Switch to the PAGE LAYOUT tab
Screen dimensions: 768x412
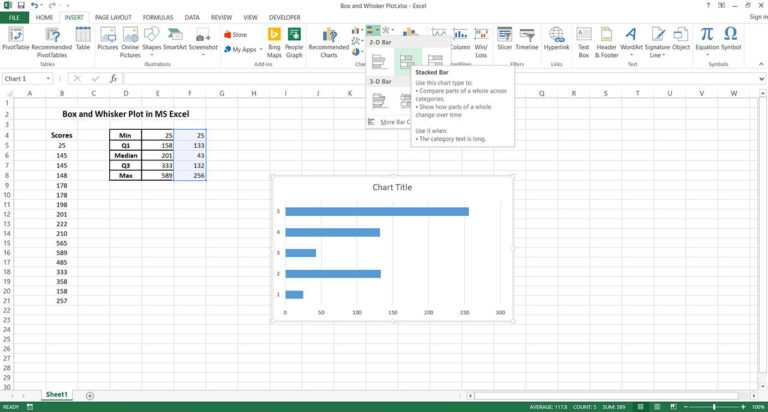(x=113, y=18)
